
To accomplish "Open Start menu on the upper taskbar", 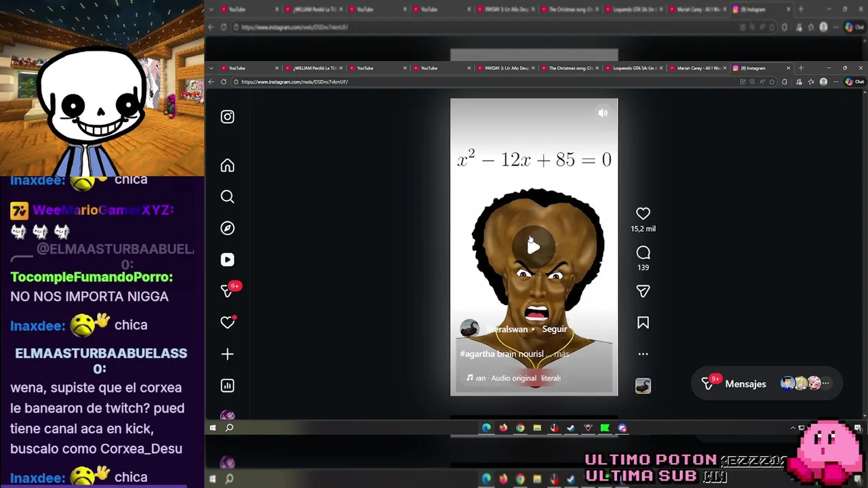I will tap(213, 428).
